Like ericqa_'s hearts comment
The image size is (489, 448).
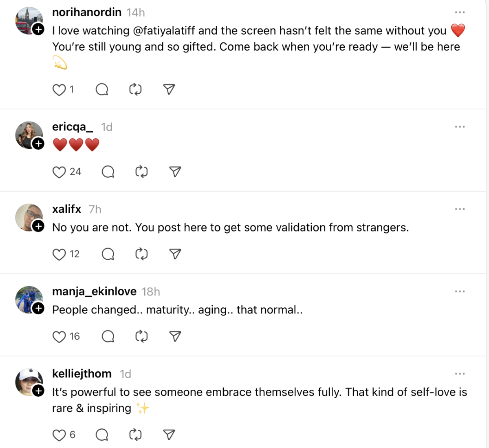coord(59,172)
